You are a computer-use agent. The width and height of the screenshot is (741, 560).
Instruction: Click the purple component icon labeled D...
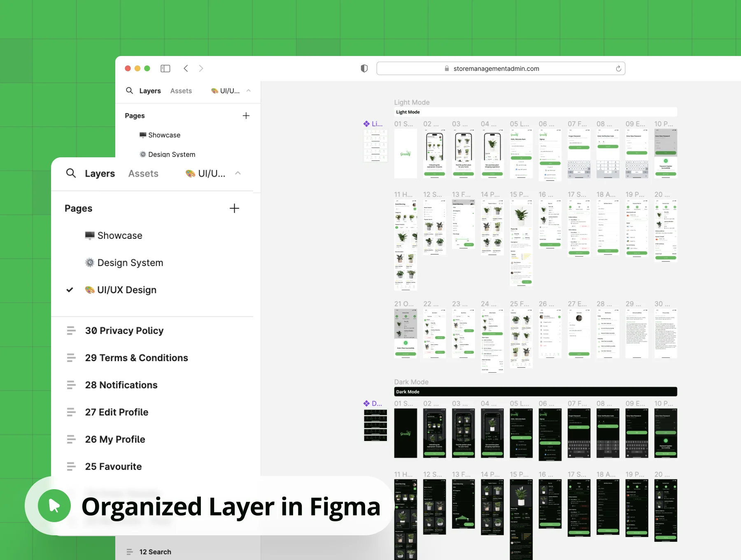[x=366, y=404]
